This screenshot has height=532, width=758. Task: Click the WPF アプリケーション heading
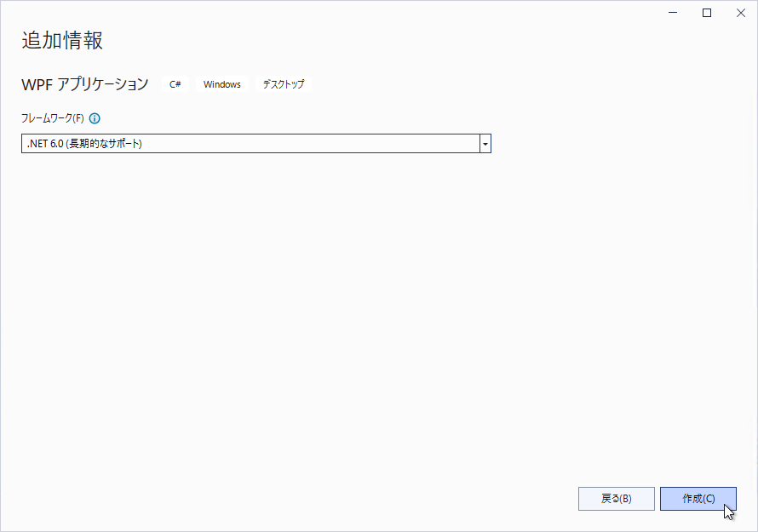pyautogui.click(x=85, y=84)
